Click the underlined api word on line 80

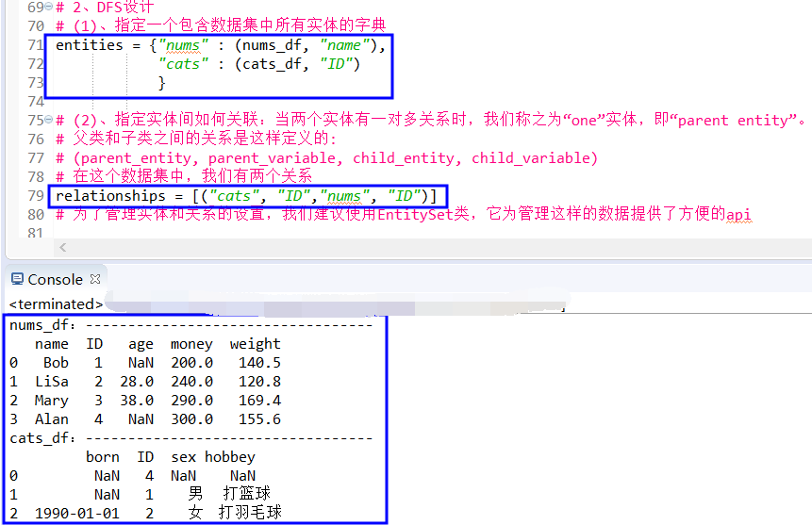(x=738, y=214)
